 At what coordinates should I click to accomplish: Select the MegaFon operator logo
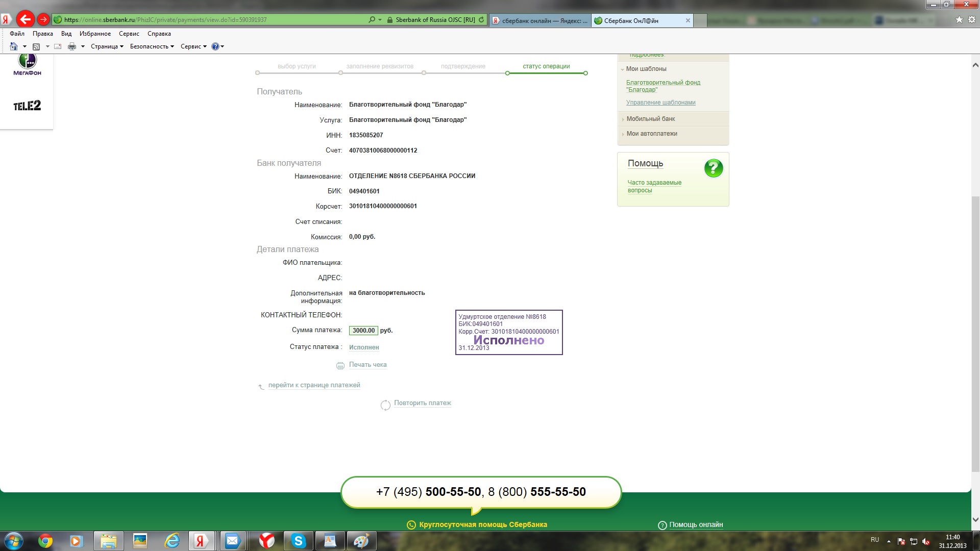tap(28, 64)
